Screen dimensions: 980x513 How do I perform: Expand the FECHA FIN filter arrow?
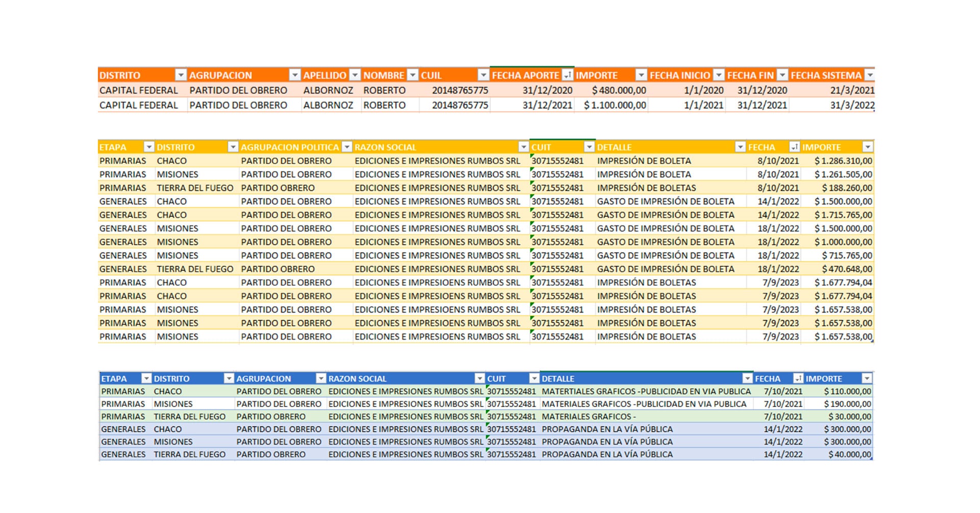pos(782,75)
